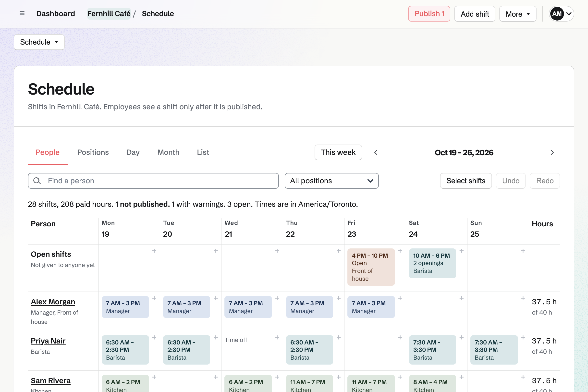This screenshot has width=588, height=392.
Task: Switch to the List tab
Action: pyautogui.click(x=203, y=152)
